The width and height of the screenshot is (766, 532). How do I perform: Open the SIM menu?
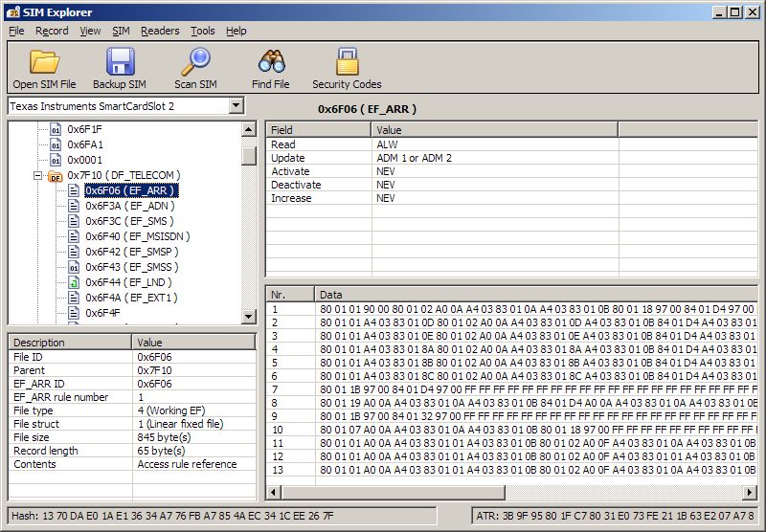(121, 31)
